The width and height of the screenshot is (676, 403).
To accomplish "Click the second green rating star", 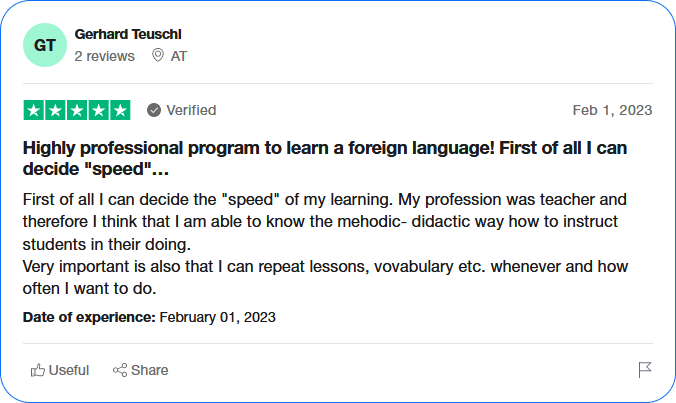I will 55,110.
